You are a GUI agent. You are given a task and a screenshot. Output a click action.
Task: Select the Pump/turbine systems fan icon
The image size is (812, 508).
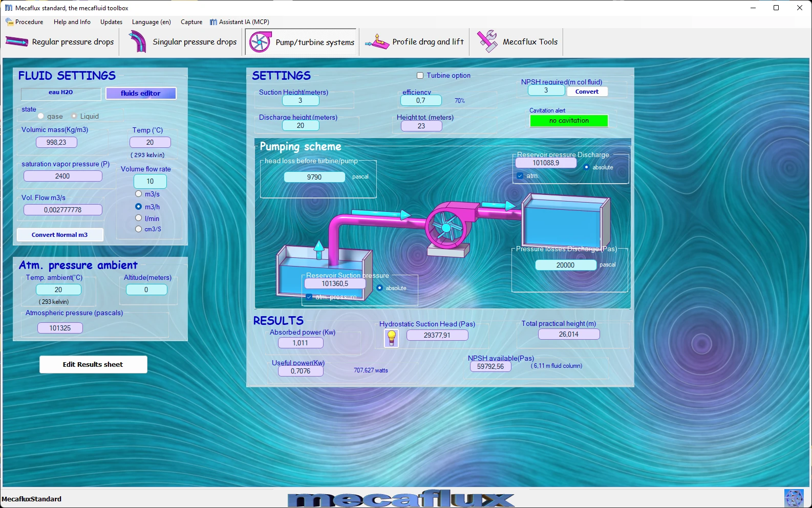coord(260,42)
